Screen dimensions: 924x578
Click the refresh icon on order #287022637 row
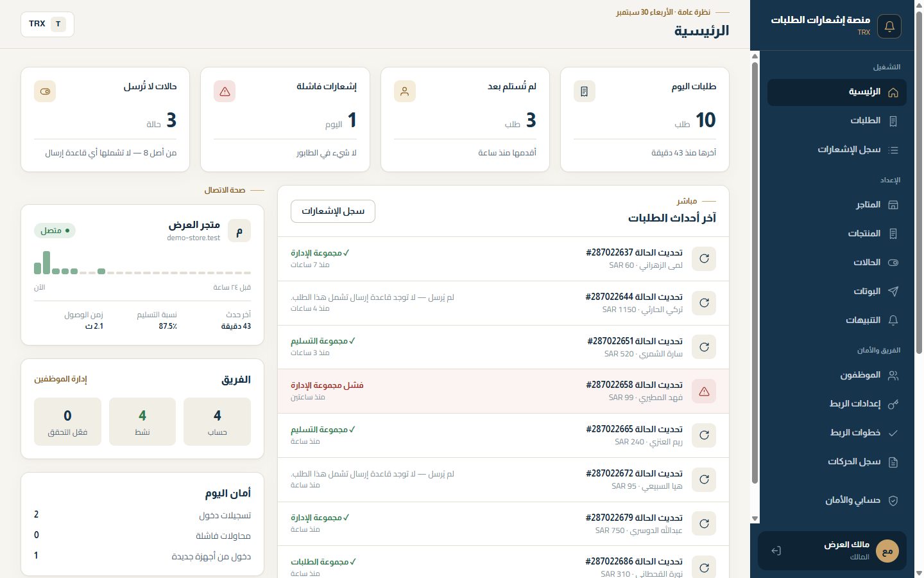coord(704,259)
